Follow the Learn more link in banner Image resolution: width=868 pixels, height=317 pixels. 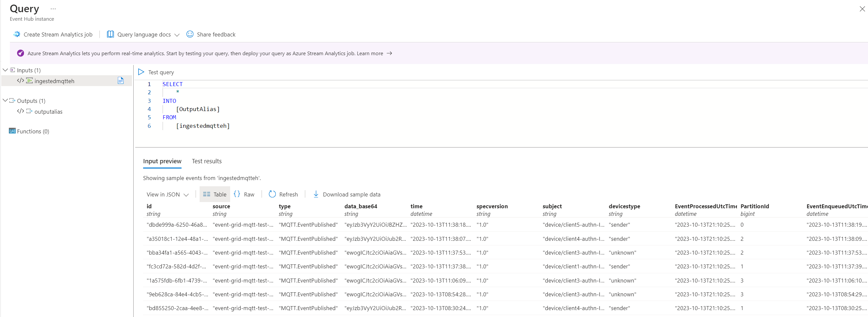pyautogui.click(x=370, y=53)
